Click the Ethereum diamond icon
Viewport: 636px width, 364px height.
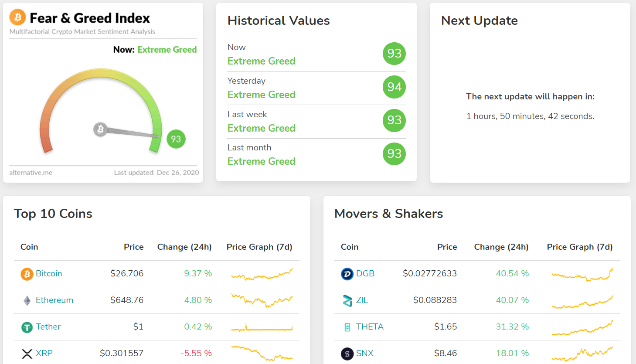pyautogui.click(x=27, y=300)
